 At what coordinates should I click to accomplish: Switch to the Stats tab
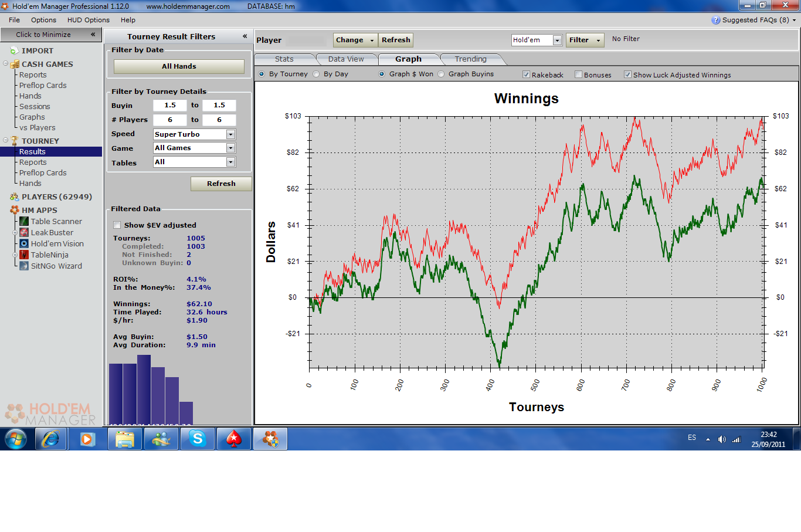click(284, 59)
